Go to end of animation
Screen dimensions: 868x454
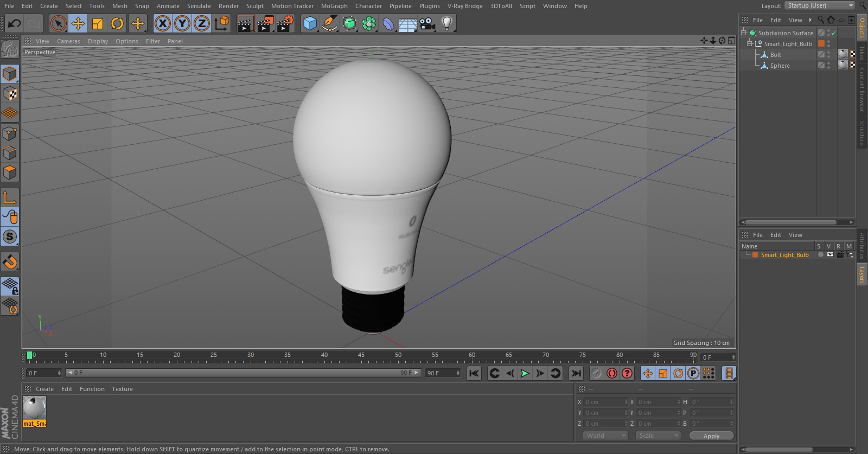click(576, 373)
